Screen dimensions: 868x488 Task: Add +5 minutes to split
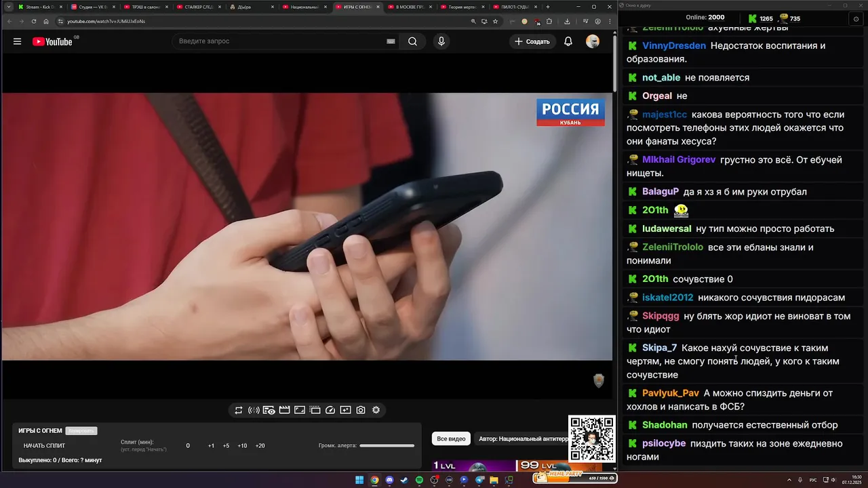click(x=226, y=446)
